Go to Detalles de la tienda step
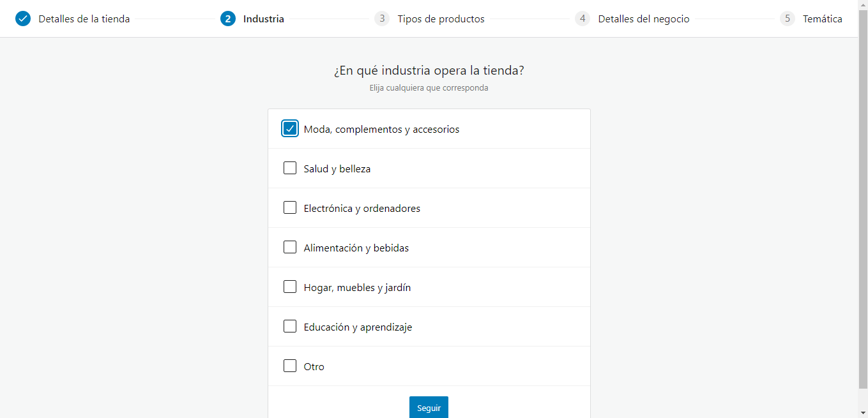 pos(84,19)
